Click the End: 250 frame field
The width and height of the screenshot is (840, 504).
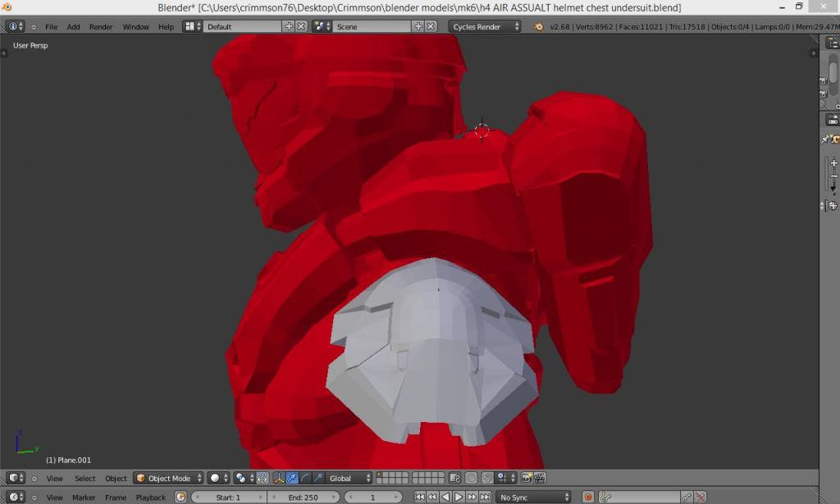click(x=303, y=497)
